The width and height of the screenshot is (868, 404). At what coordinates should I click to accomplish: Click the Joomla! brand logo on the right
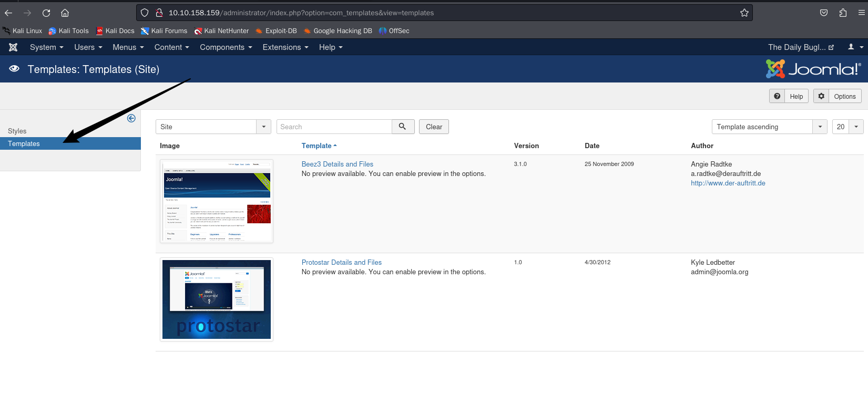(813, 69)
